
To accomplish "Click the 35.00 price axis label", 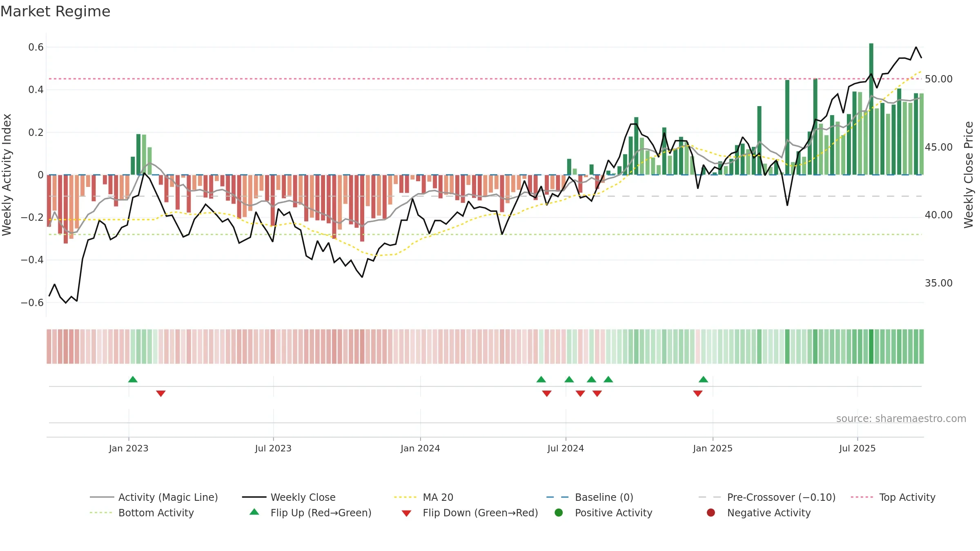I will click(x=938, y=283).
